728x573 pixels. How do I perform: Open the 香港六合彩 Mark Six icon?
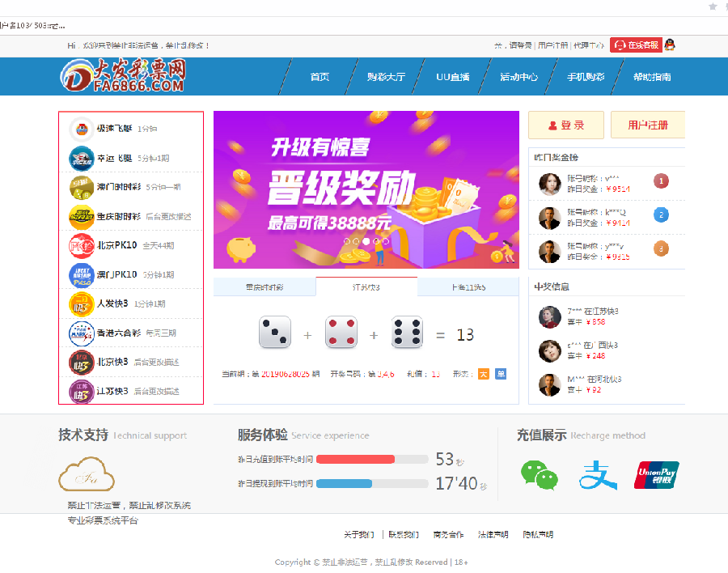tap(81, 333)
